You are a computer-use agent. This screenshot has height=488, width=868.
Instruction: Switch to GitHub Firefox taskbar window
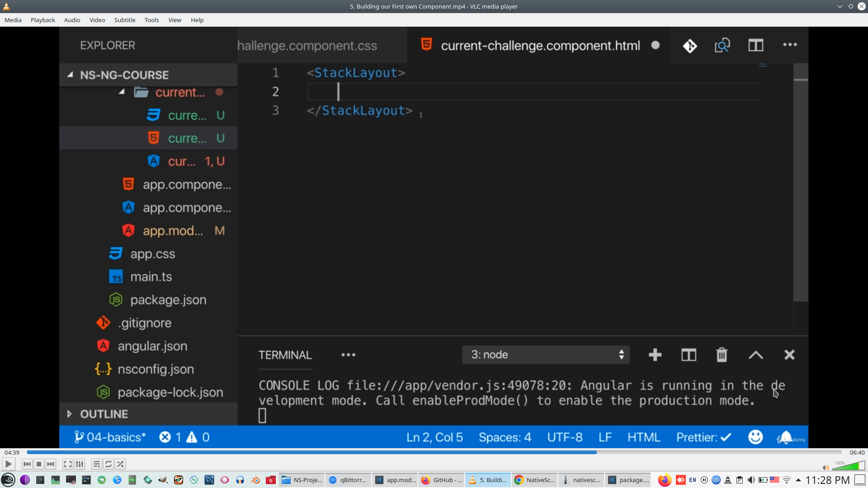(x=442, y=480)
